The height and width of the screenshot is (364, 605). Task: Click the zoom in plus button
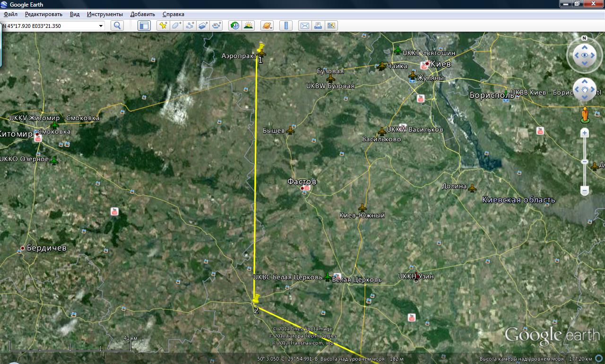click(x=585, y=133)
